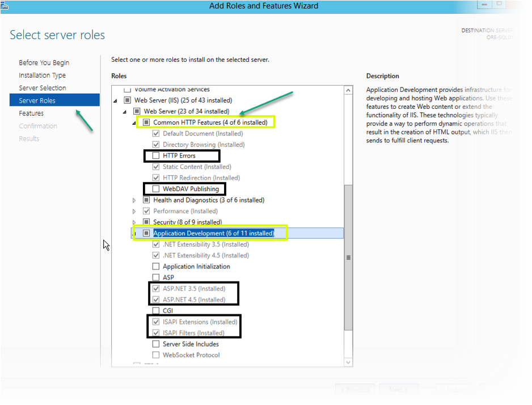This screenshot has width=532, height=405.
Task: Click the Install button
Action: [455, 390]
